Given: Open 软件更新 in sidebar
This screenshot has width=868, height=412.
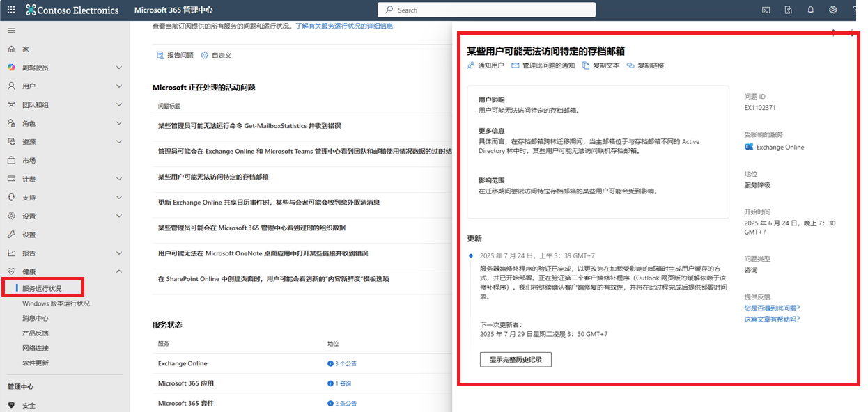Looking at the screenshot, I should (x=36, y=363).
